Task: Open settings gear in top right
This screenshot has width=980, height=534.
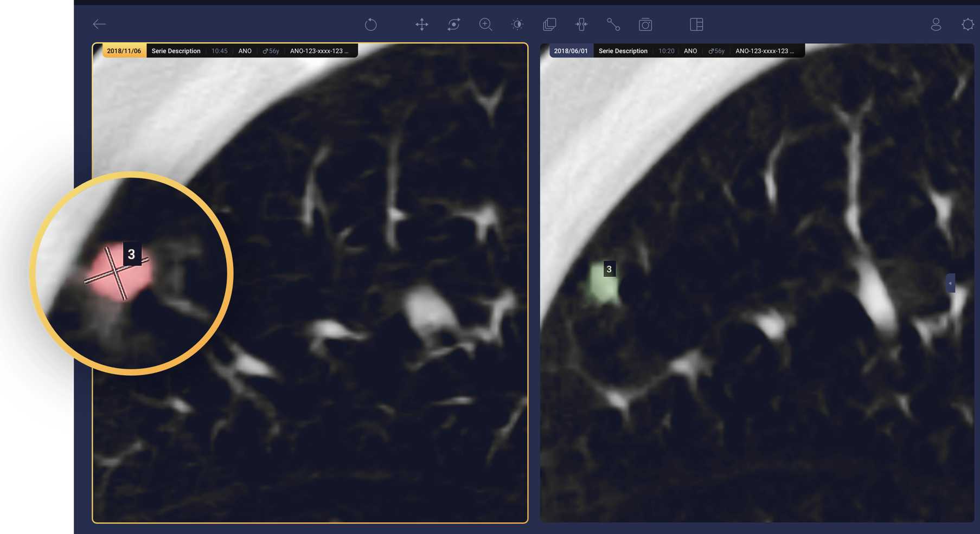Action: tap(968, 24)
